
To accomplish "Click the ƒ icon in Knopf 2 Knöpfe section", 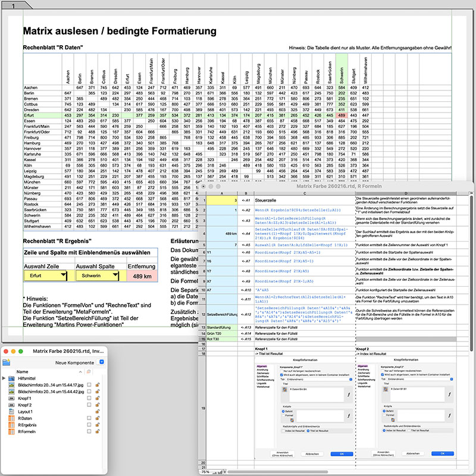I will pos(450,415).
